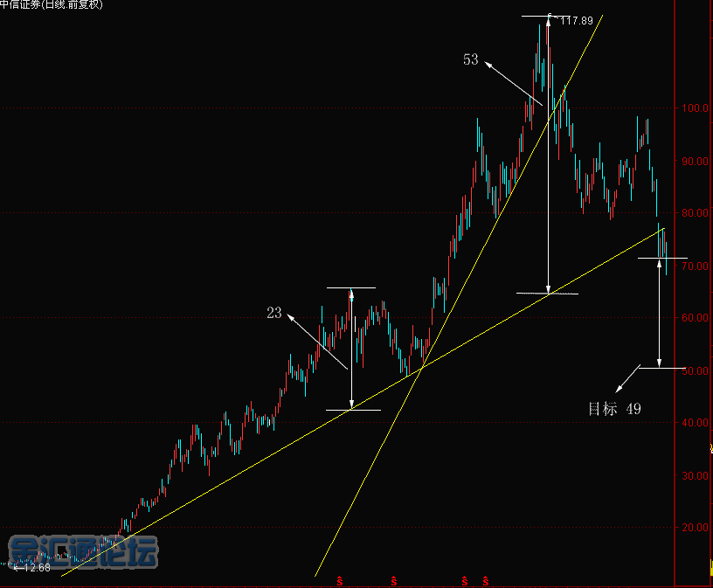Click the rightmost red S event marker
This screenshot has height=588, width=713.
coord(486,581)
